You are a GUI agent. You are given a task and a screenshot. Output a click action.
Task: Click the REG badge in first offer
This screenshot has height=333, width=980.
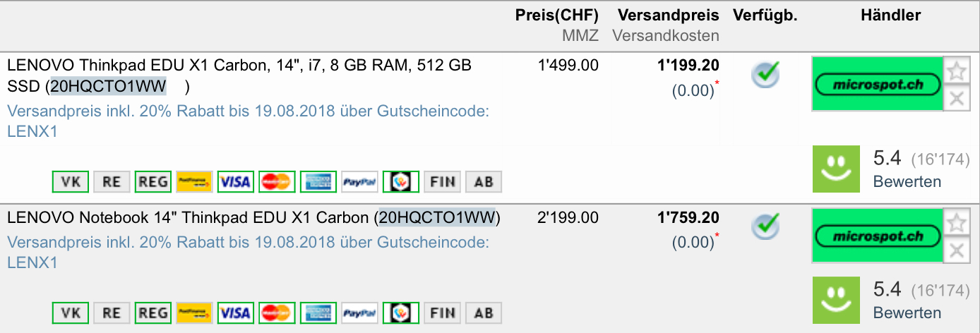tap(153, 182)
